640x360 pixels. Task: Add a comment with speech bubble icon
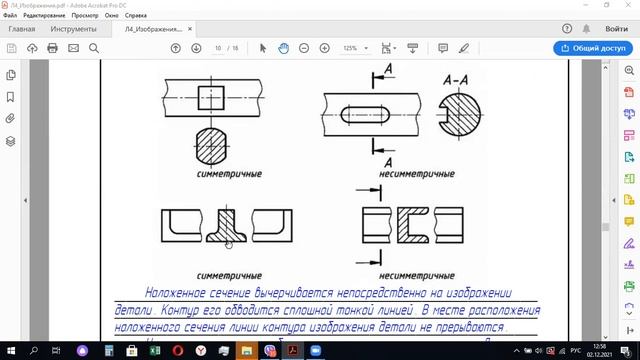[443, 48]
